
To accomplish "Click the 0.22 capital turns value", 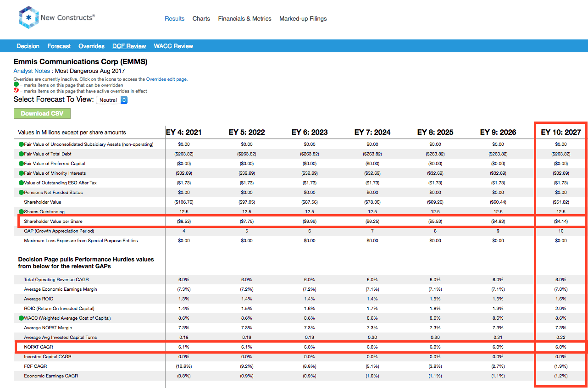I will tap(561, 338).
